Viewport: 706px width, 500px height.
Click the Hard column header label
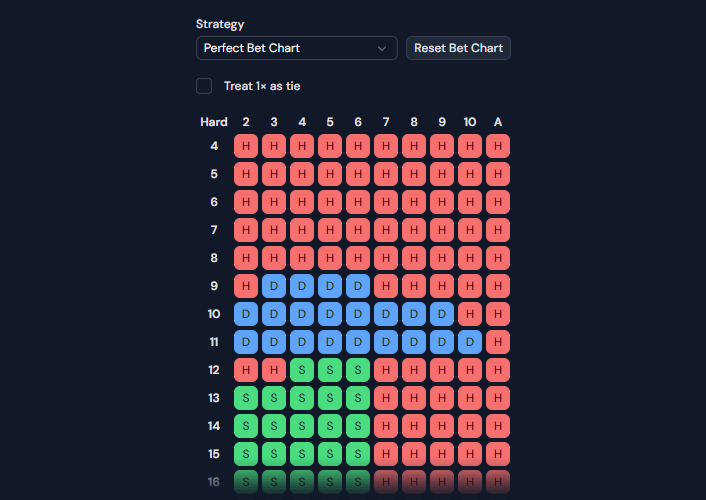coord(214,122)
